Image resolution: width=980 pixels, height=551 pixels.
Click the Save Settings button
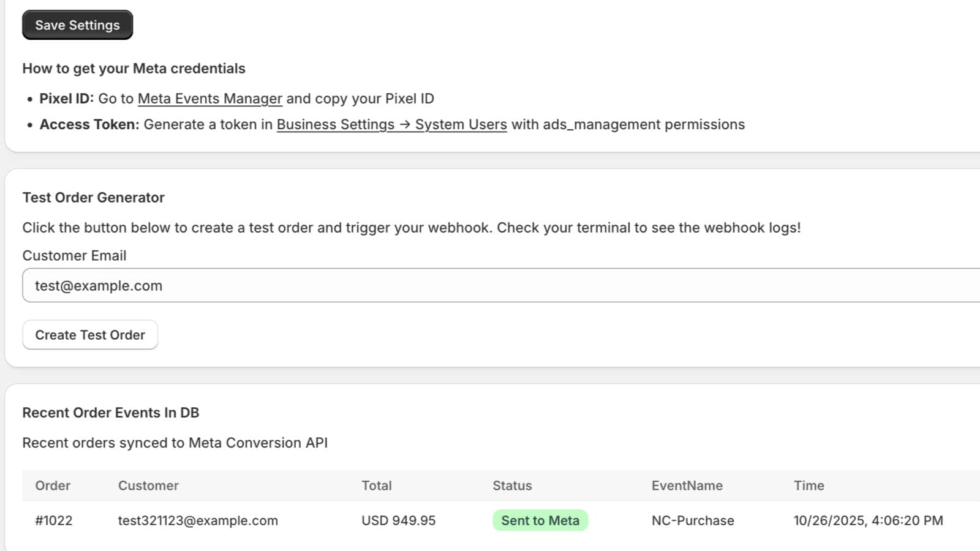point(77,25)
